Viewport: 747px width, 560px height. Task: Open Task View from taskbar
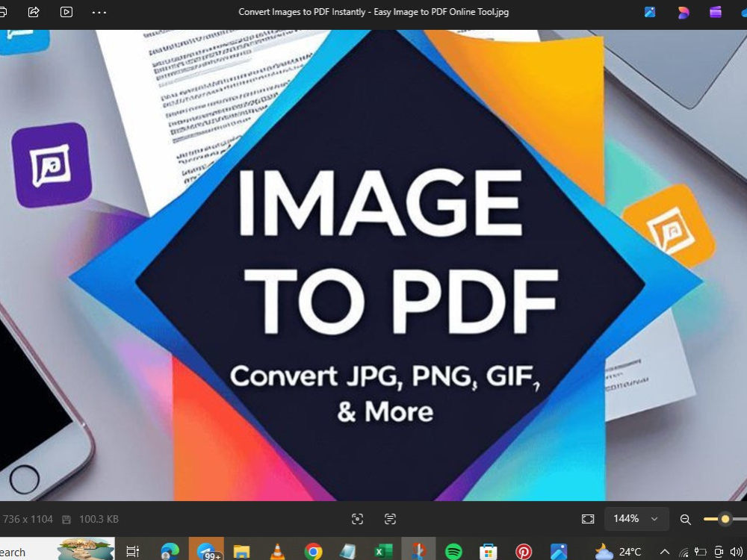132,552
